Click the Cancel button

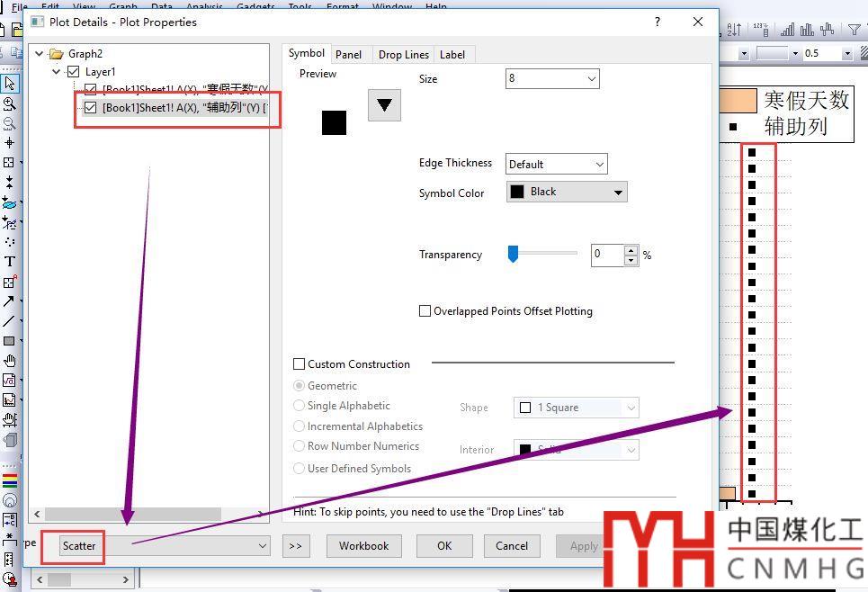click(x=512, y=545)
